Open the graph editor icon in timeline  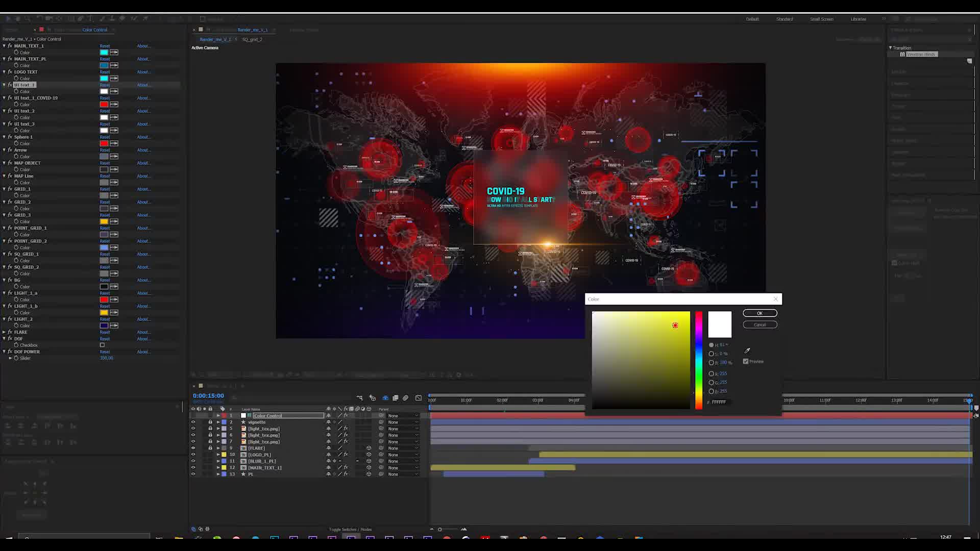419,398
